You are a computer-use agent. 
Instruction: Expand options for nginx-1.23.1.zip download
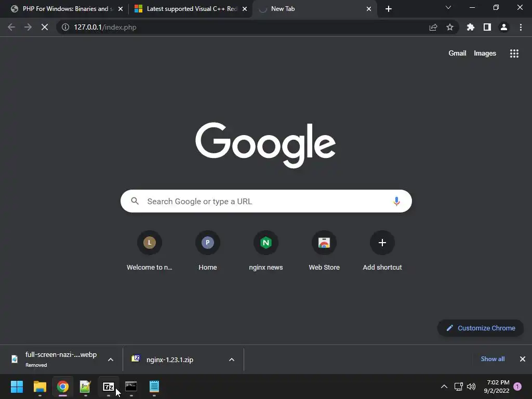pos(232,360)
